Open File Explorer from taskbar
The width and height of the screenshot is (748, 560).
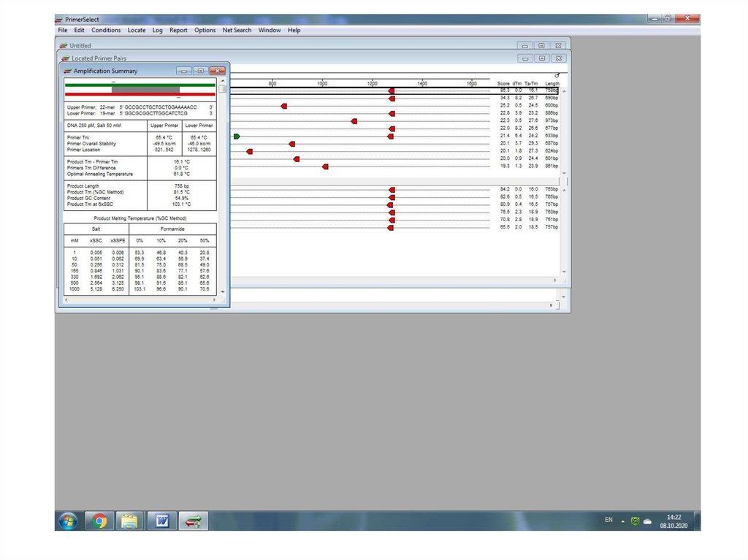[129, 521]
